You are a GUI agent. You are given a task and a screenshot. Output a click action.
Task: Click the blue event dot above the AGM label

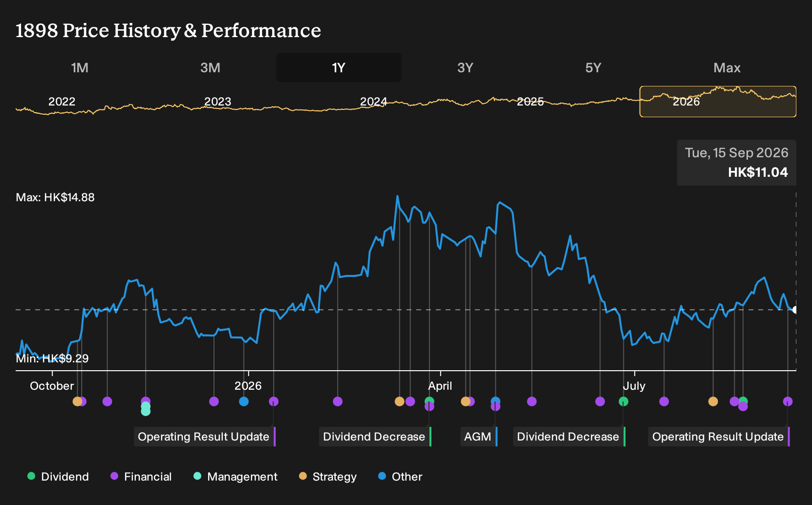click(x=495, y=401)
